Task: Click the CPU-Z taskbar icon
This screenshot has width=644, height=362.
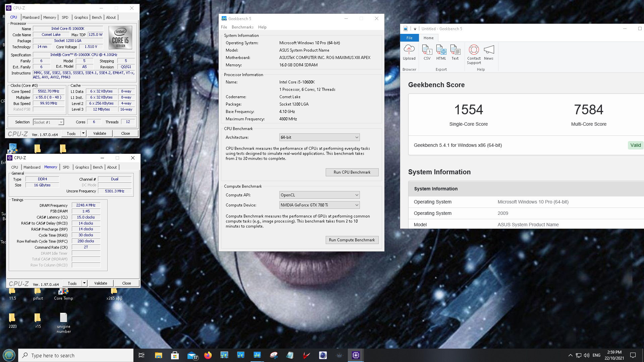Action: (356, 355)
